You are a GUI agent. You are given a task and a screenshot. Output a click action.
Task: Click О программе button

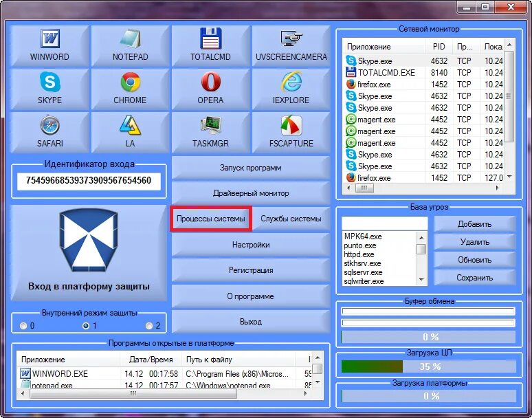251,296
